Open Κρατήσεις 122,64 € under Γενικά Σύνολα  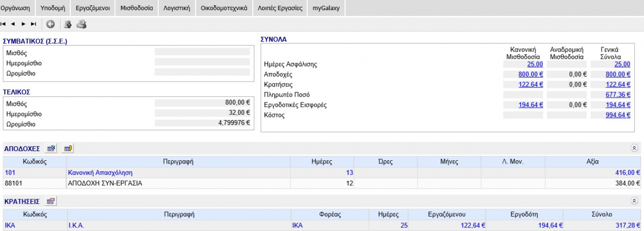618,85
